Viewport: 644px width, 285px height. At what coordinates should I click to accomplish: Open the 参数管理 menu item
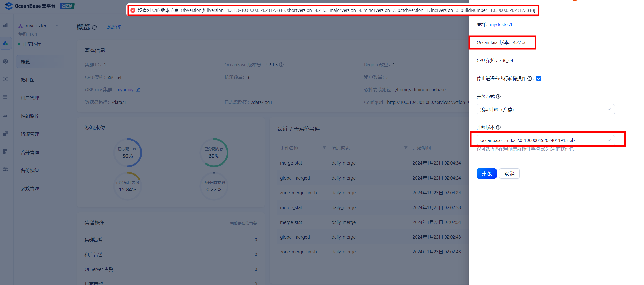(x=30, y=188)
